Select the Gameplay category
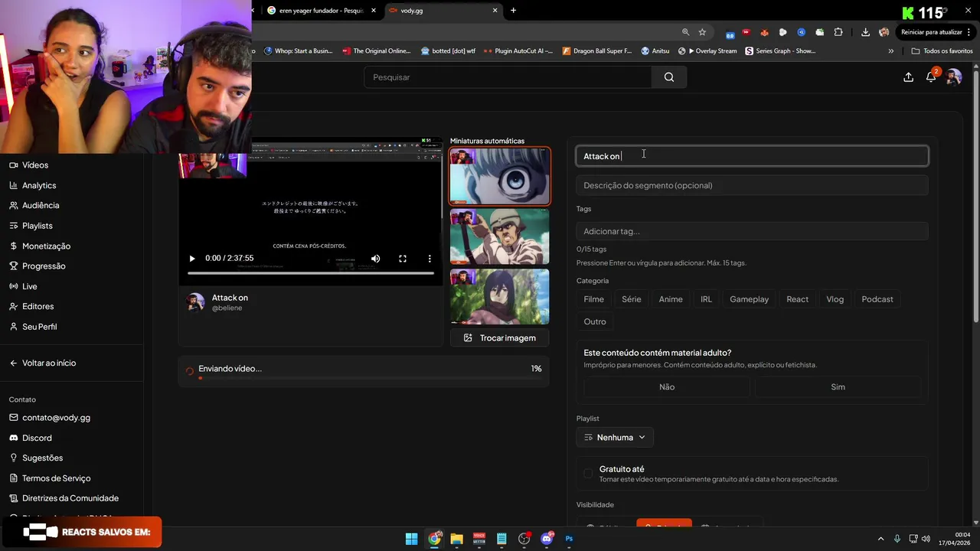 tap(749, 299)
